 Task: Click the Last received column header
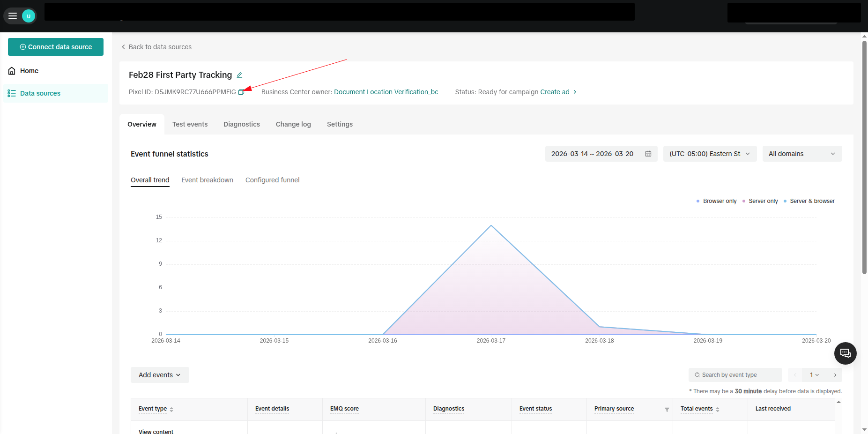click(773, 409)
